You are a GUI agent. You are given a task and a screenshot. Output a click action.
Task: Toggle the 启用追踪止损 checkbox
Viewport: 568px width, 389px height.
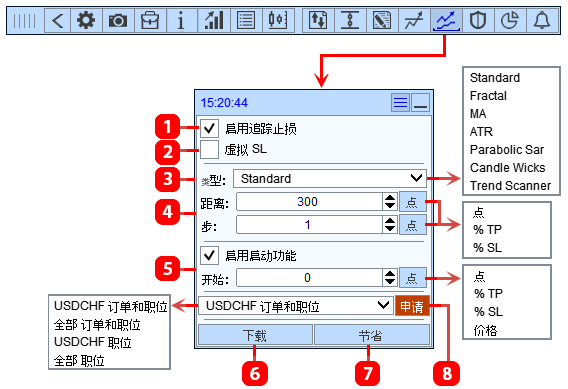tap(209, 128)
